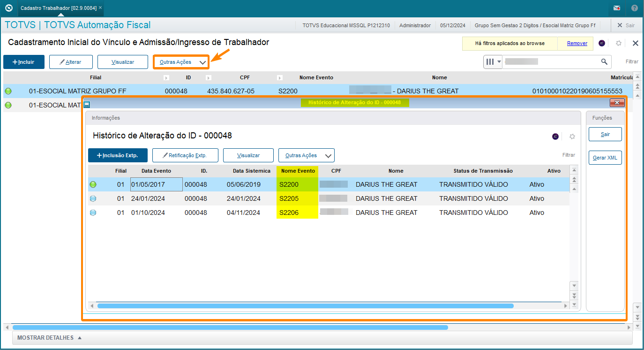Click the dark round icon in history dialog
This screenshot has width=644, height=350.
point(555,137)
